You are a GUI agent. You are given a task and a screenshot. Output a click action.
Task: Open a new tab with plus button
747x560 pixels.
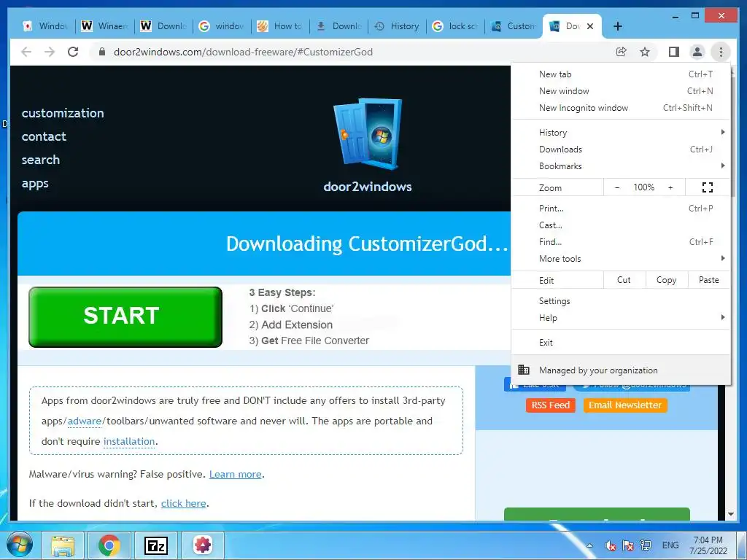click(618, 26)
